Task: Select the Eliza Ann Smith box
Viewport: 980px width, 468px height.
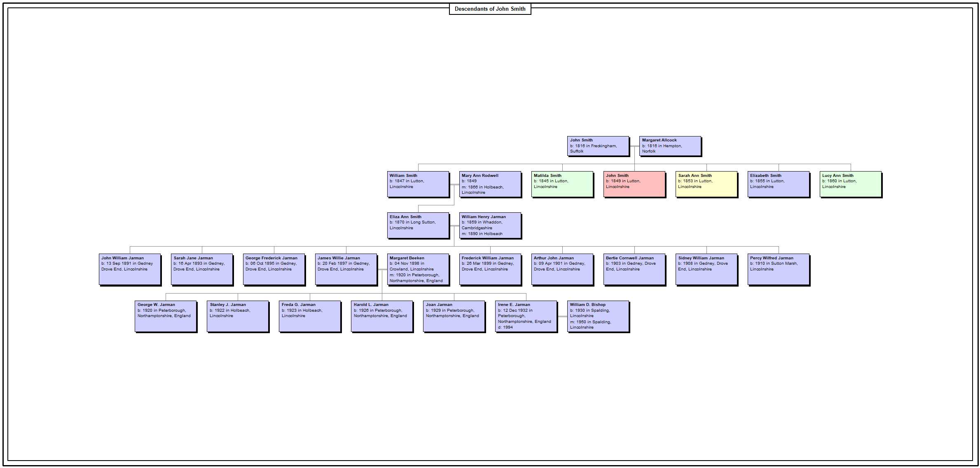Action: click(418, 225)
